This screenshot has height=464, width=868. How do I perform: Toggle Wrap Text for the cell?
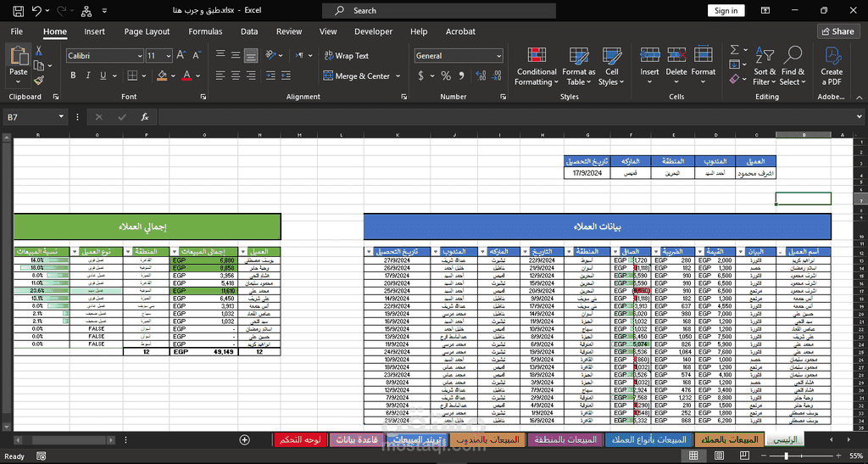[x=347, y=55]
